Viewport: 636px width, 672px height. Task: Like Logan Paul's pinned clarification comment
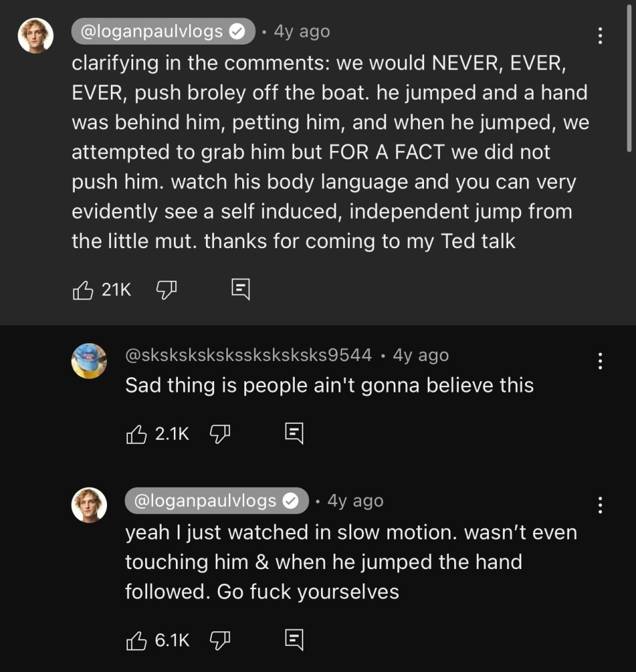82,289
